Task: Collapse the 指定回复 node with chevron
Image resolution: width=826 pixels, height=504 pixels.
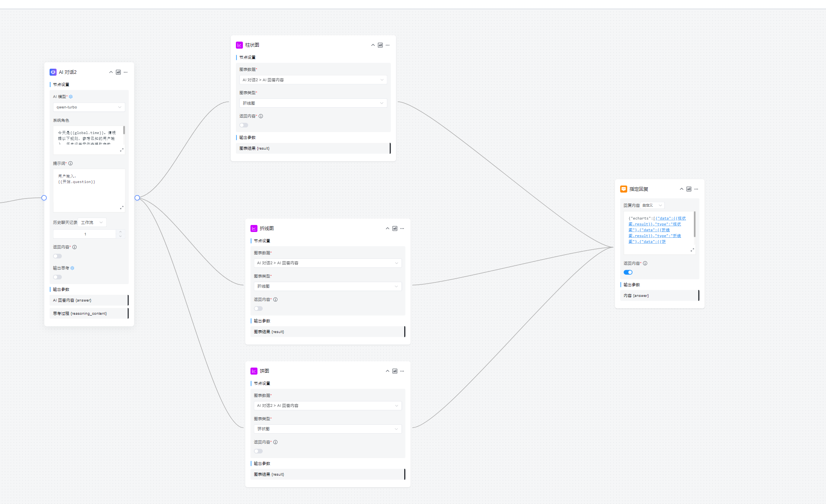Action: pyautogui.click(x=681, y=189)
